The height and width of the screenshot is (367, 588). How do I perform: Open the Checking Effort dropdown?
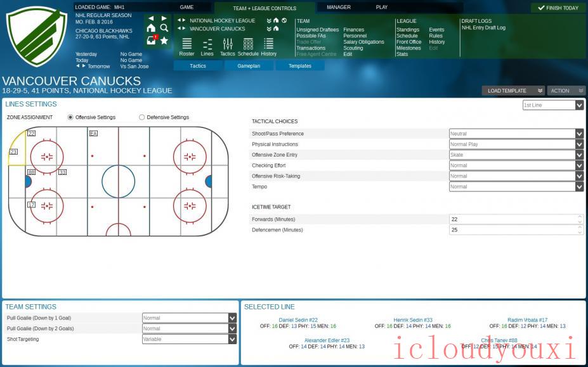coord(516,165)
